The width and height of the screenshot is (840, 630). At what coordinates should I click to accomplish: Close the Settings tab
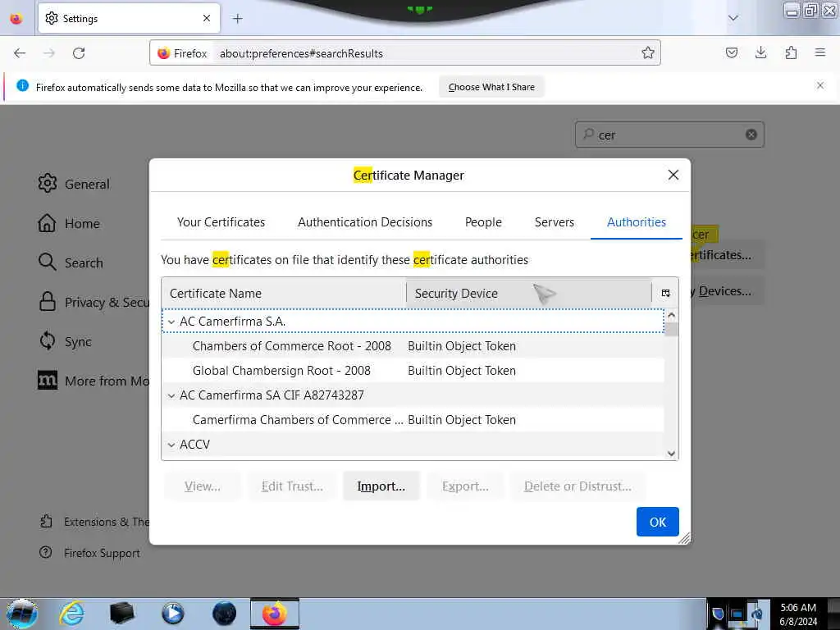pyautogui.click(x=207, y=18)
